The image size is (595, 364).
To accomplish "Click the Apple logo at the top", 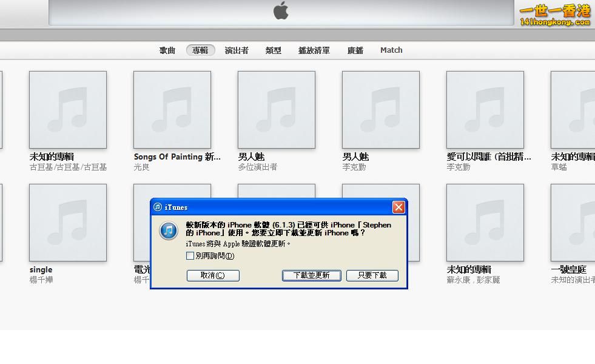I will click(282, 11).
